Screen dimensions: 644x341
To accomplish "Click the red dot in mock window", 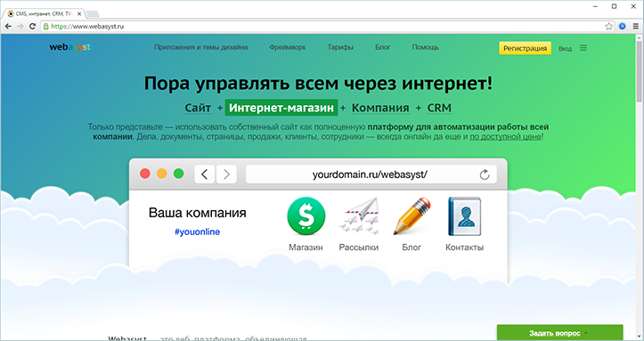I will click(145, 174).
